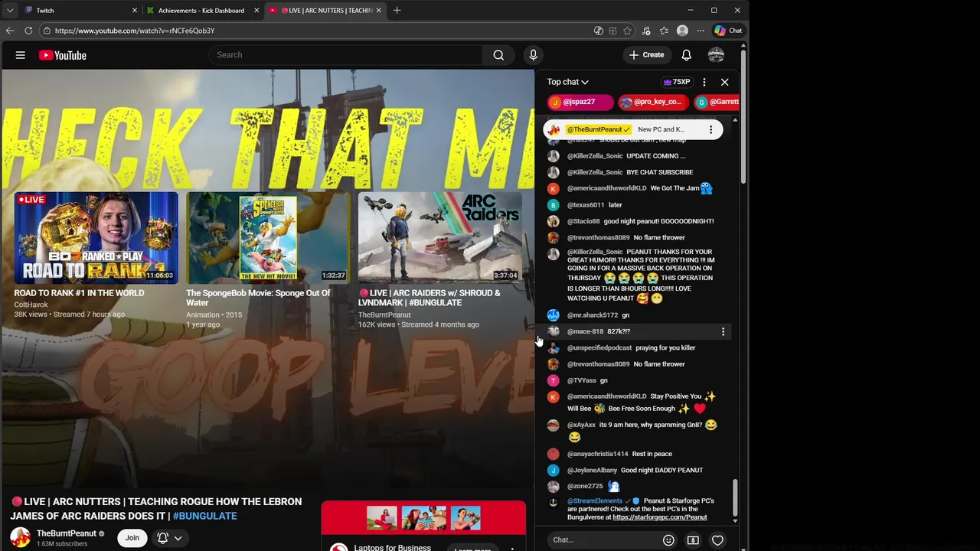Screen dimensions: 980x551
Task: Expand browser tab search dropdown
Action: click(10, 11)
